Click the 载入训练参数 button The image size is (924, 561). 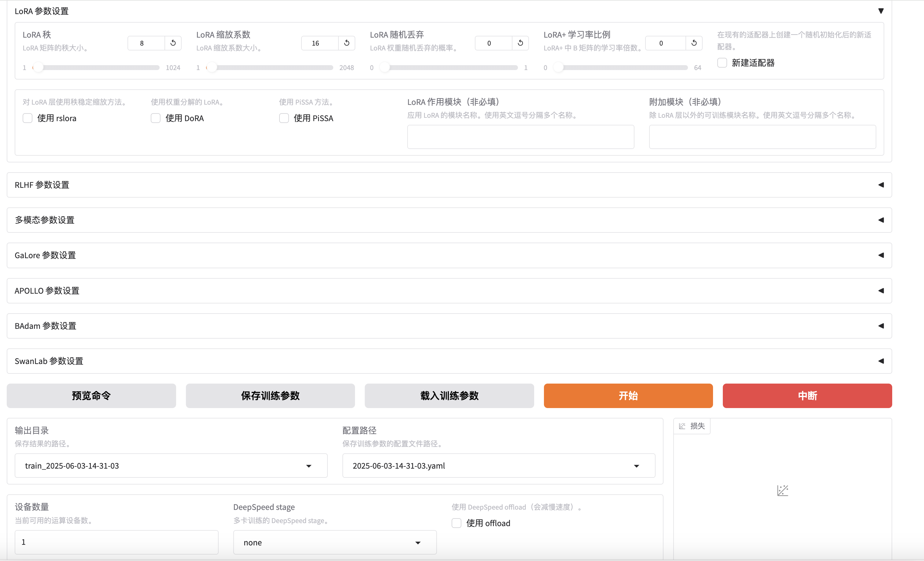[449, 396]
